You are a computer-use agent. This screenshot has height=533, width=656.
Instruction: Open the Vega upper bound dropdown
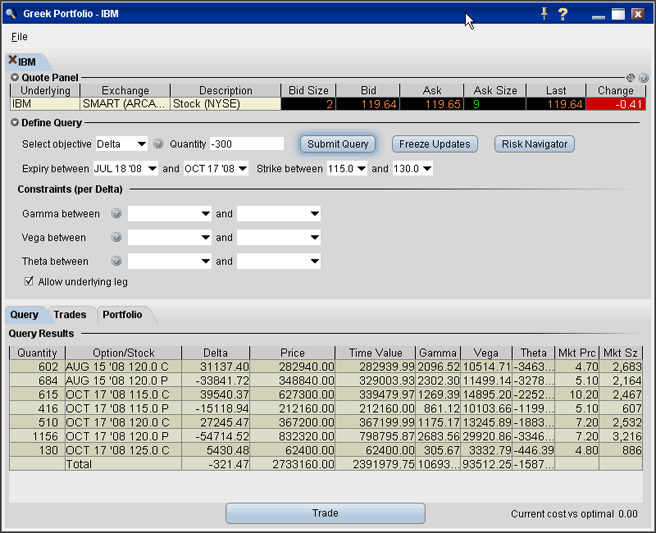tap(279, 237)
